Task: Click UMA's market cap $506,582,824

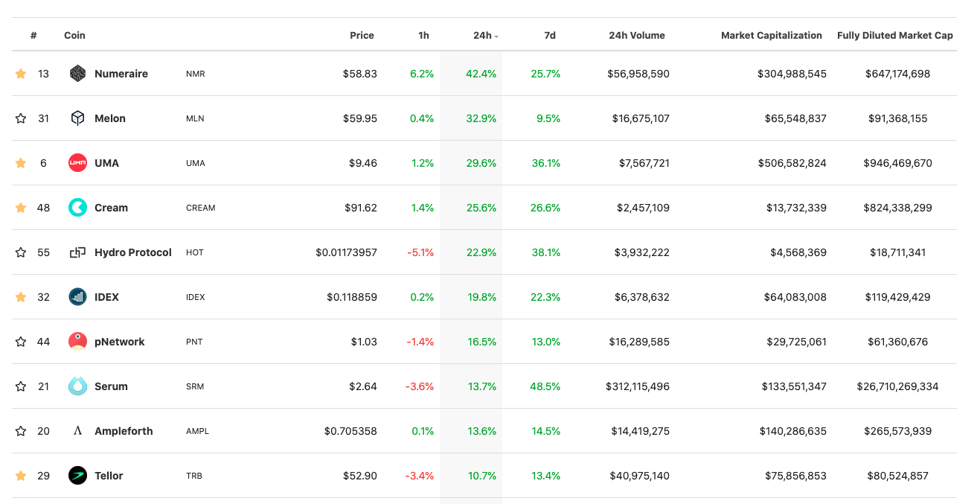Action: click(x=792, y=163)
